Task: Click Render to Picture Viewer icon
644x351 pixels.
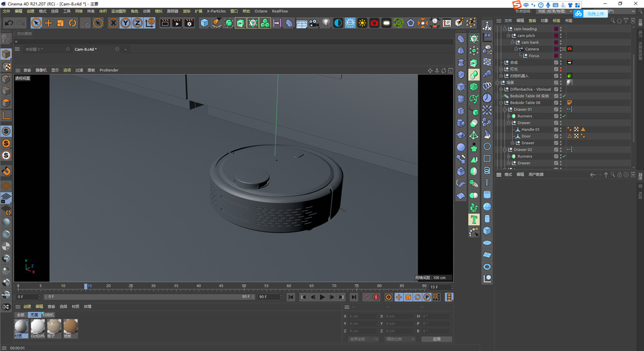Action: (x=177, y=23)
